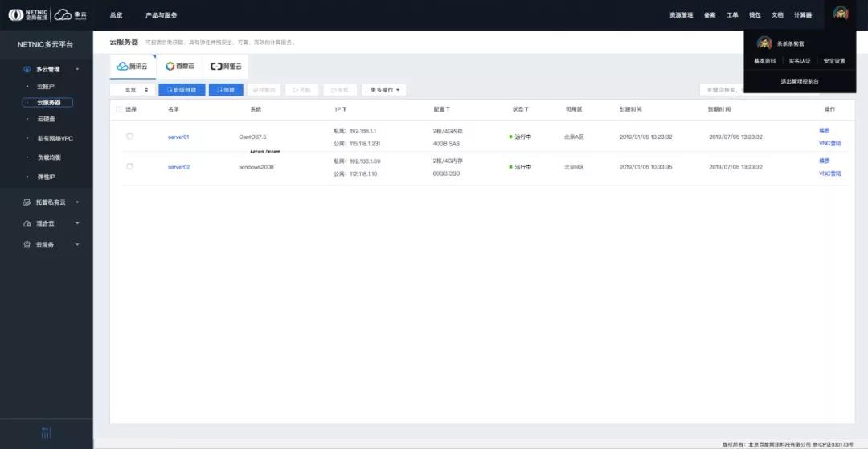Select the radio button for server01
The width and height of the screenshot is (868, 449).
129,137
